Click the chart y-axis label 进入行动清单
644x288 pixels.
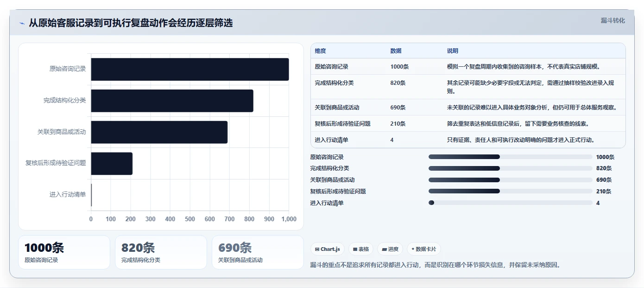tap(68, 195)
